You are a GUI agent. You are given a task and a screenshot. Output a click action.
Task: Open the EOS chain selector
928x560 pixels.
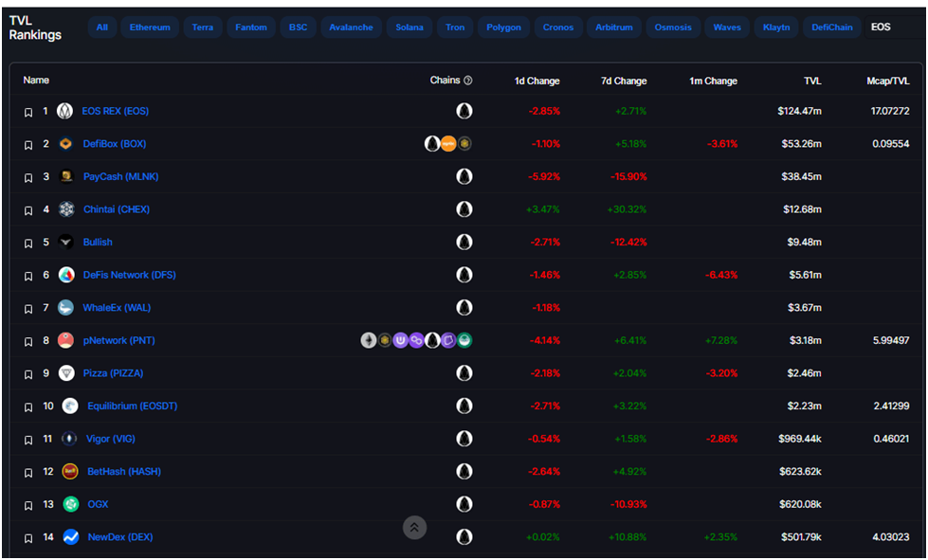point(894,27)
